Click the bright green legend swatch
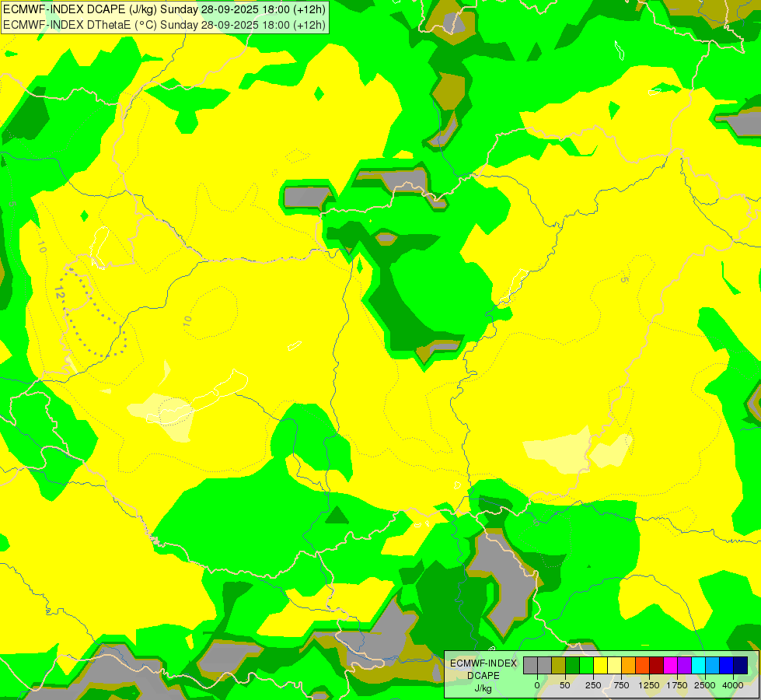The width and height of the screenshot is (761, 700). pyautogui.click(x=586, y=666)
